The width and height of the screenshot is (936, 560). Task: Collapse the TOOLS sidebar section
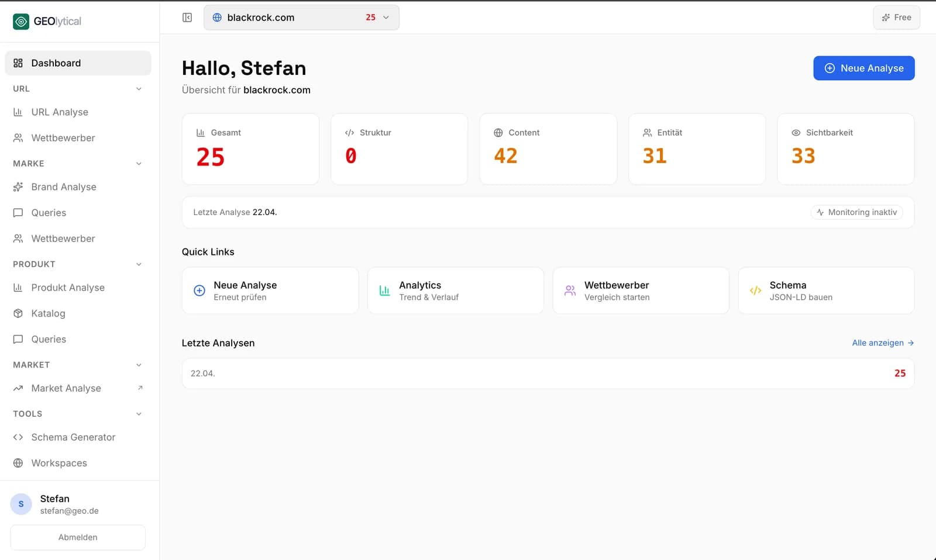139,414
